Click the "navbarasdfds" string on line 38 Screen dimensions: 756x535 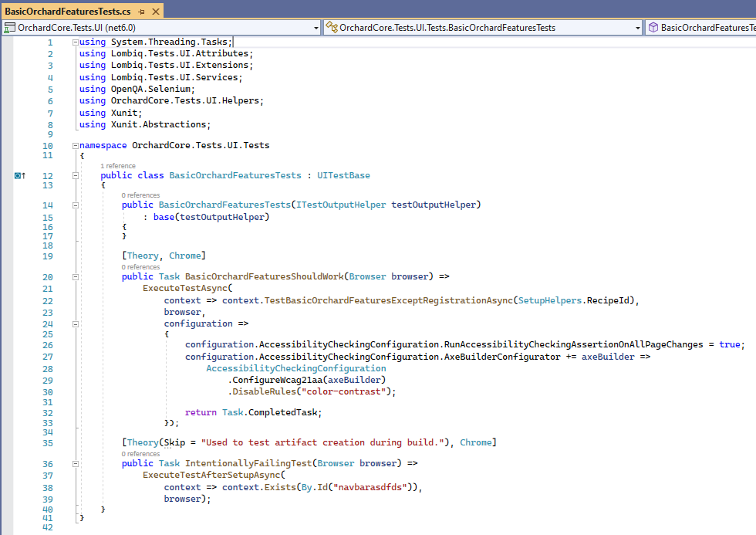(x=370, y=487)
